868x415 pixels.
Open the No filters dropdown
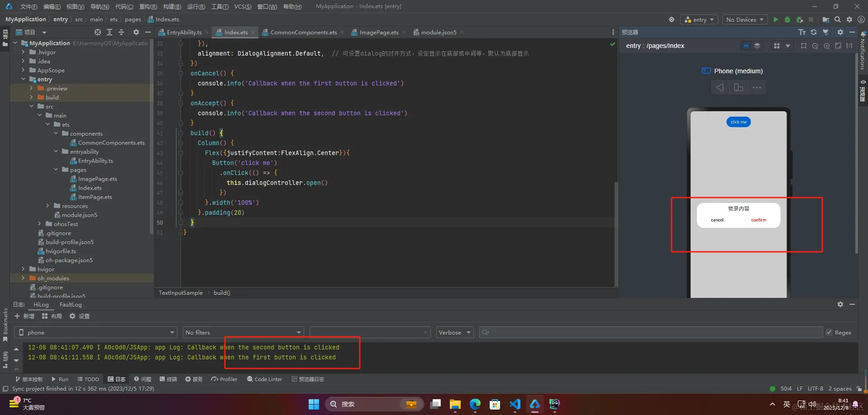coord(243,332)
